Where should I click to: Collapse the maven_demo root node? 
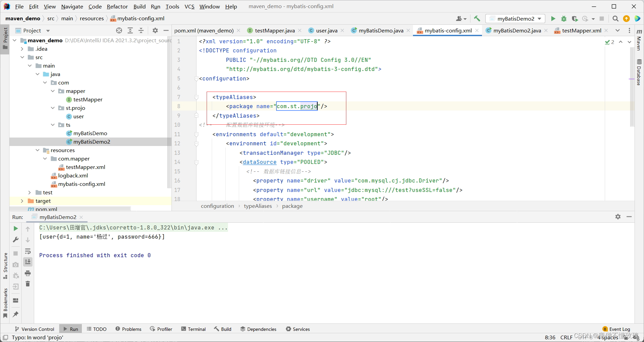[15, 40]
